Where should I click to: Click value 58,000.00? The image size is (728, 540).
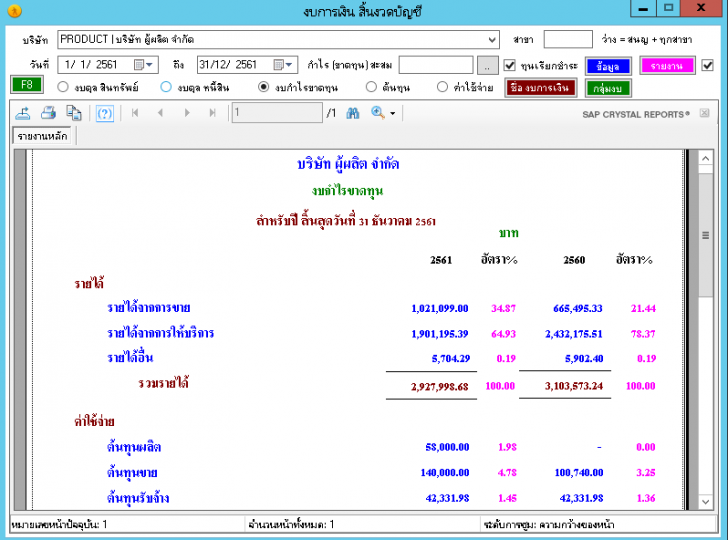(447, 447)
